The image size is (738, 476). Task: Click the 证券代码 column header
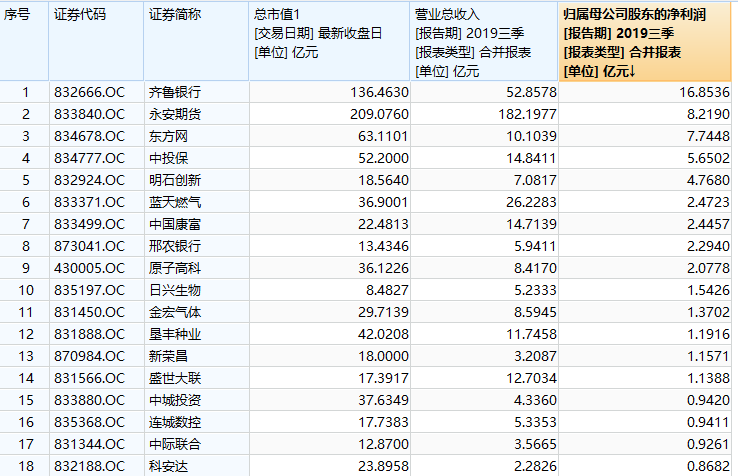click(96, 41)
